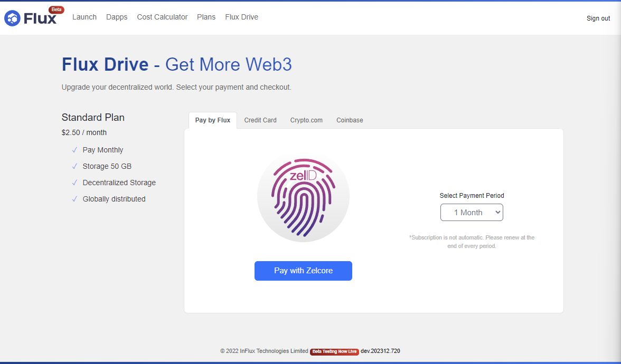Image resolution: width=621 pixels, height=364 pixels.
Task: Click the dev.202312.720 version text
Action: click(x=380, y=351)
